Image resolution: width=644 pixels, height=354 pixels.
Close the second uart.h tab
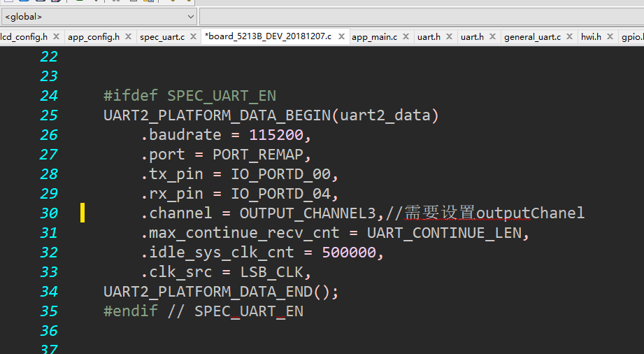click(492, 36)
